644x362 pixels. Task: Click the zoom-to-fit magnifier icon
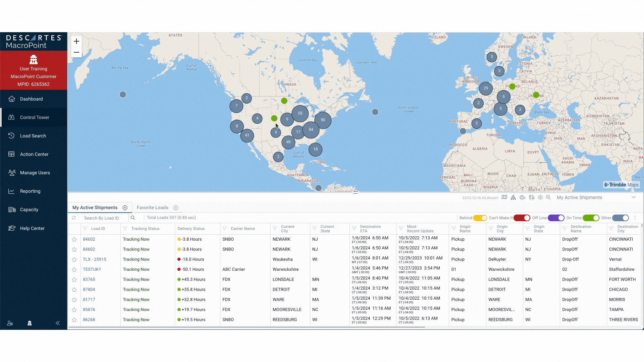click(548, 197)
